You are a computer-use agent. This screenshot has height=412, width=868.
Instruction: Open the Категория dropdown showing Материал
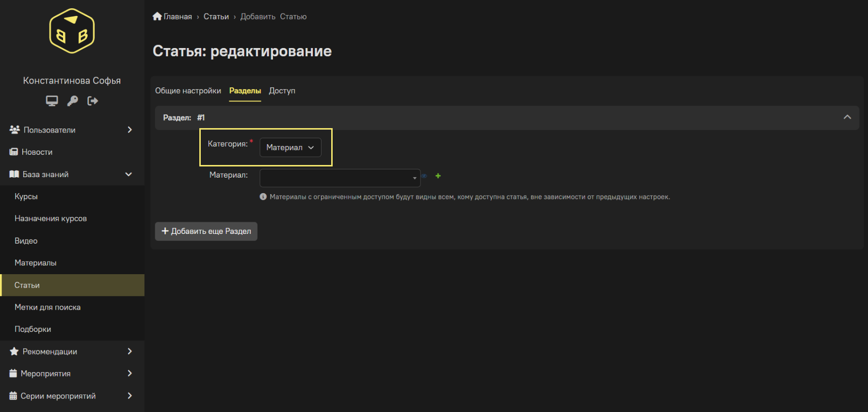(290, 148)
